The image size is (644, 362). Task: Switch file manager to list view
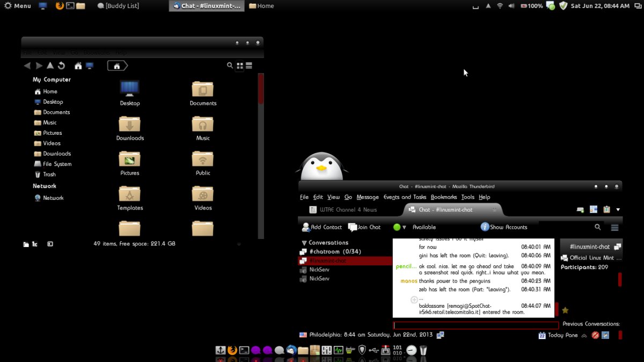click(x=249, y=66)
